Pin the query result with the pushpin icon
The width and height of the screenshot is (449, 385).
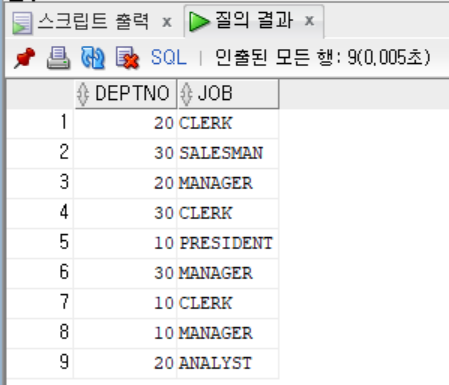point(24,58)
